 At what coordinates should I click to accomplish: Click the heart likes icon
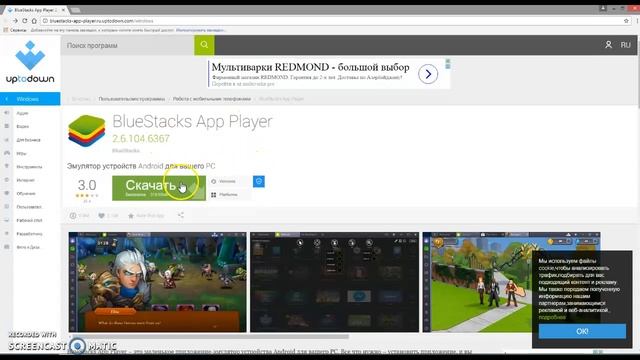pos(102,216)
